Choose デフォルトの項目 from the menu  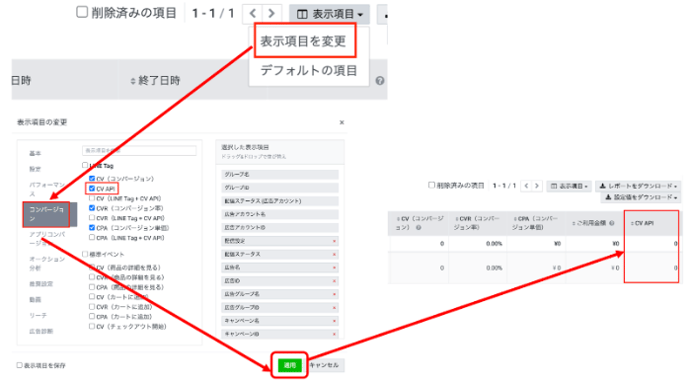click(309, 70)
